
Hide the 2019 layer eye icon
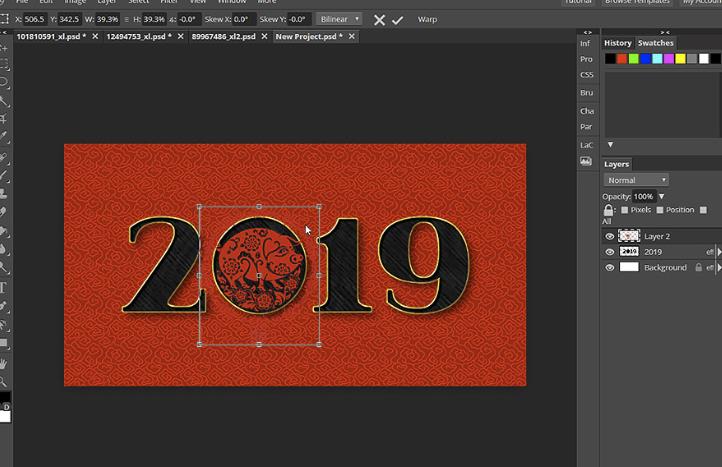[x=610, y=252]
